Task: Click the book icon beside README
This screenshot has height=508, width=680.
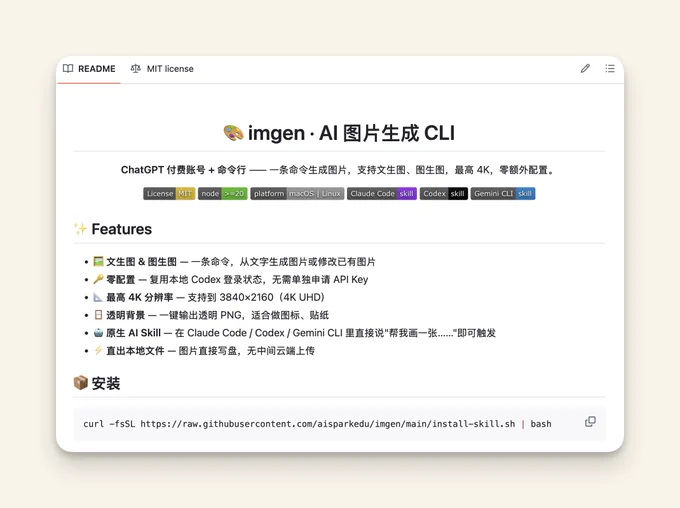Action: click(x=68, y=69)
